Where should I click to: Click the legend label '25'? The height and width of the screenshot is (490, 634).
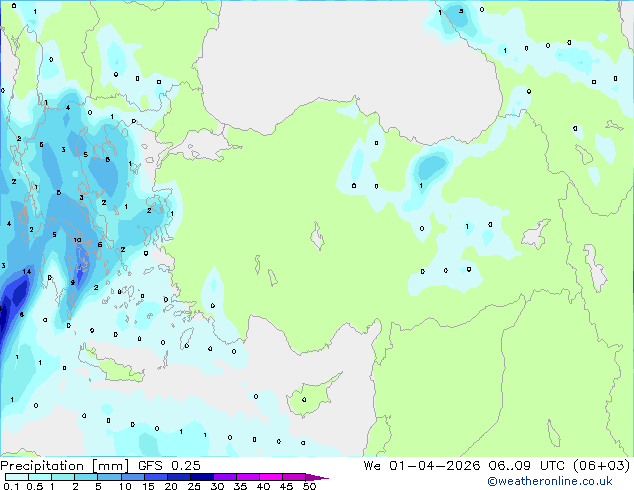point(194,486)
